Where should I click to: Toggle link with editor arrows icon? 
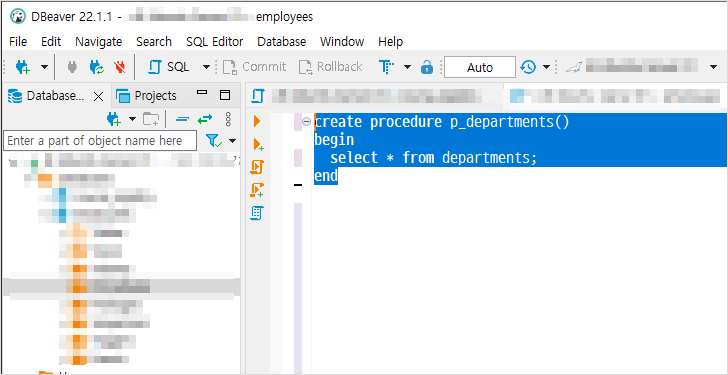(205, 119)
